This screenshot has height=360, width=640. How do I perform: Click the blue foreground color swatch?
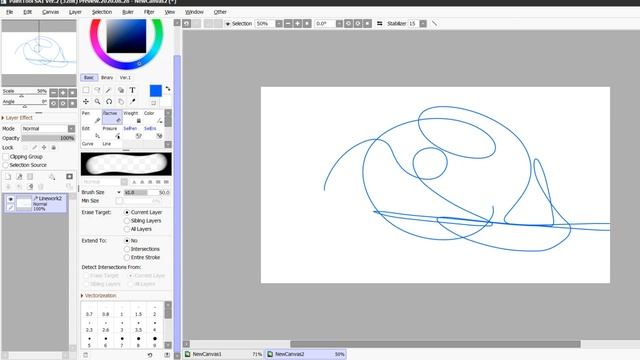[x=156, y=91]
